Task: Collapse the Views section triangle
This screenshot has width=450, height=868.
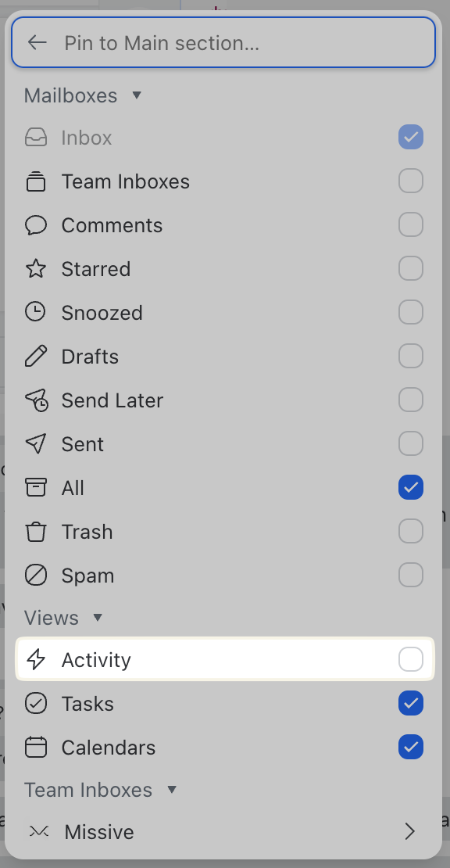Action: coord(98,617)
